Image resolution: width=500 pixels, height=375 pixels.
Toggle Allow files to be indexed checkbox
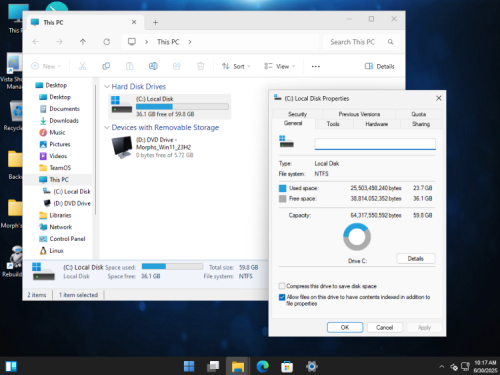click(x=282, y=297)
